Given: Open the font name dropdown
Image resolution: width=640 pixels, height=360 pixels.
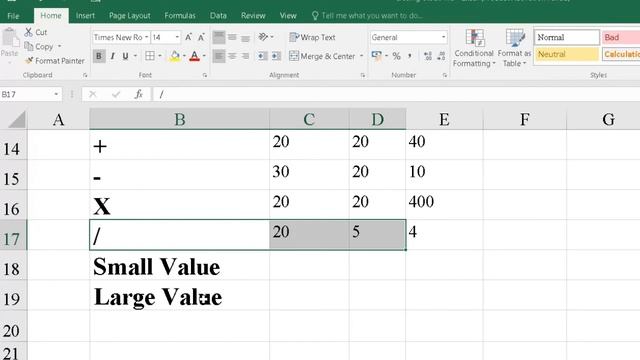Looking at the screenshot, I should point(147,37).
